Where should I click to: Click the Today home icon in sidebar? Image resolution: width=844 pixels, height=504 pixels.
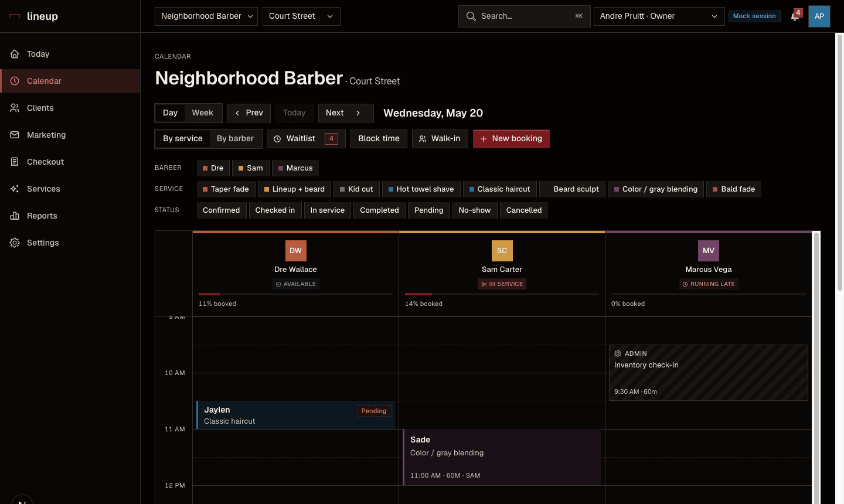[15, 54]
